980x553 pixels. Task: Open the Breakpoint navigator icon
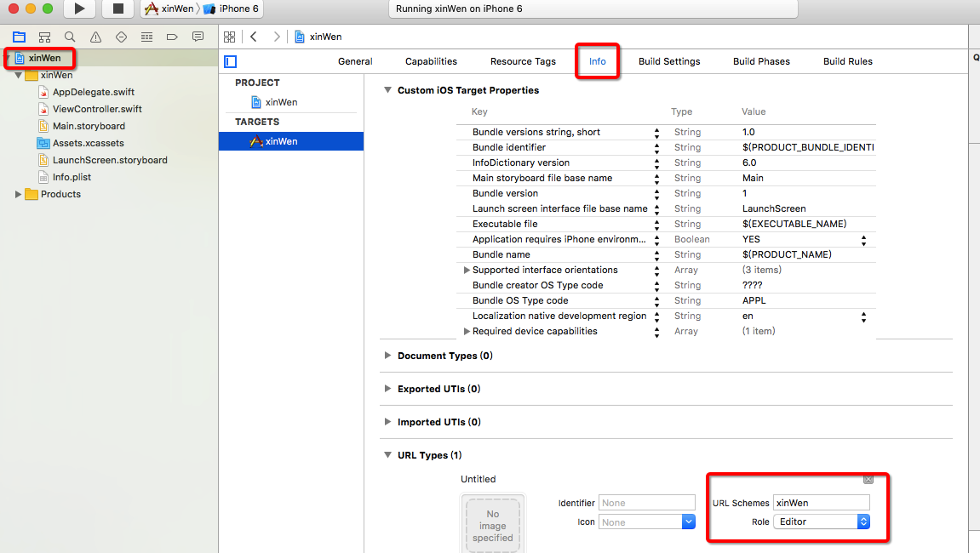coord(172,37)
